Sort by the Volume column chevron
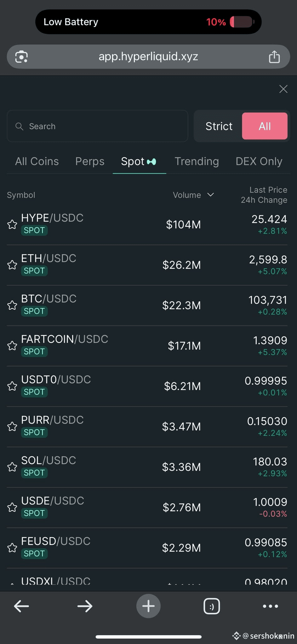The height and width of the screenshot is (644, 297). coord(211,195)
